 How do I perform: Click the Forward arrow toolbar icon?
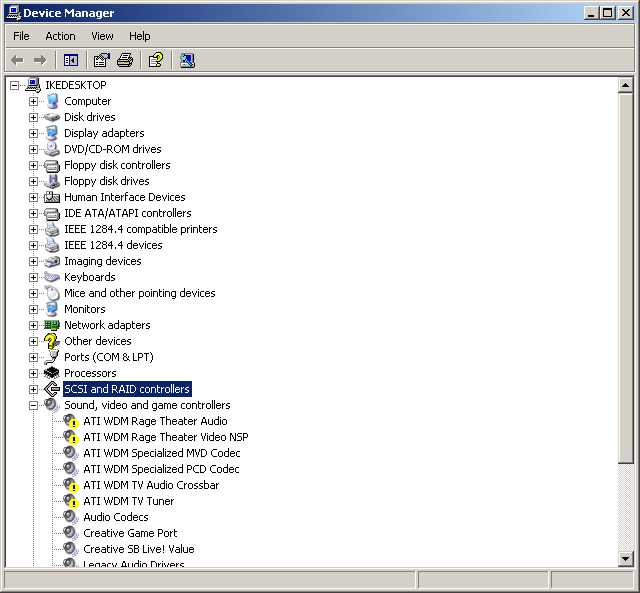[40, 60]
